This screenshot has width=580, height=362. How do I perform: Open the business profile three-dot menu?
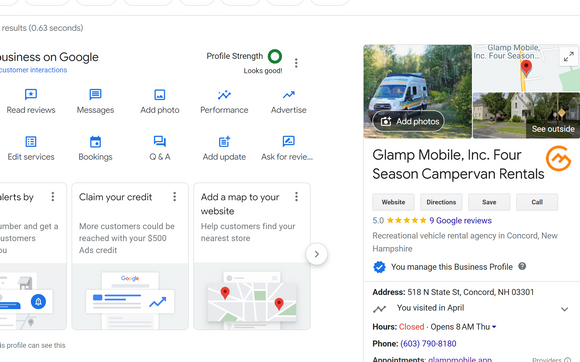click(x=296, y=63)
